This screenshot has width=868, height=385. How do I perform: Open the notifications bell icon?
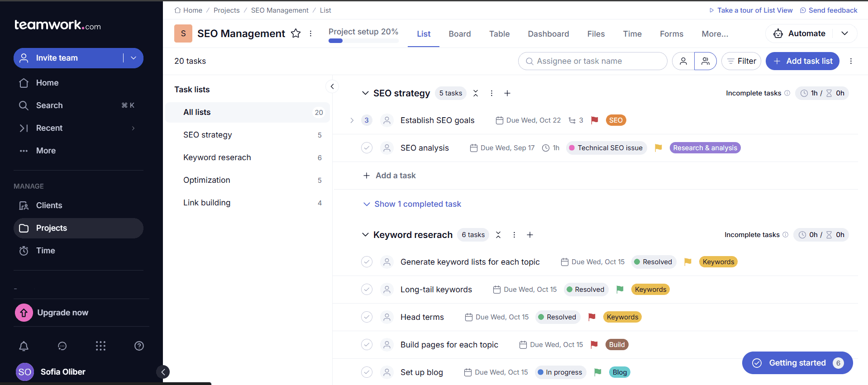(24, 346)
